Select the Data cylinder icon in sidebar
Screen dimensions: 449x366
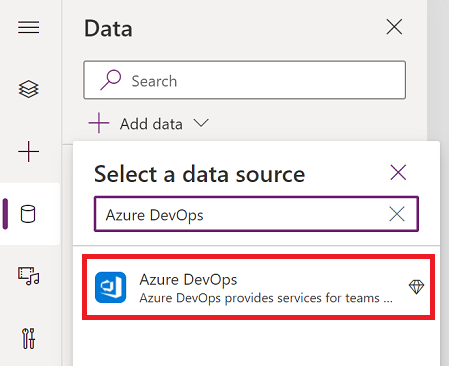click(x=28, y=214)
